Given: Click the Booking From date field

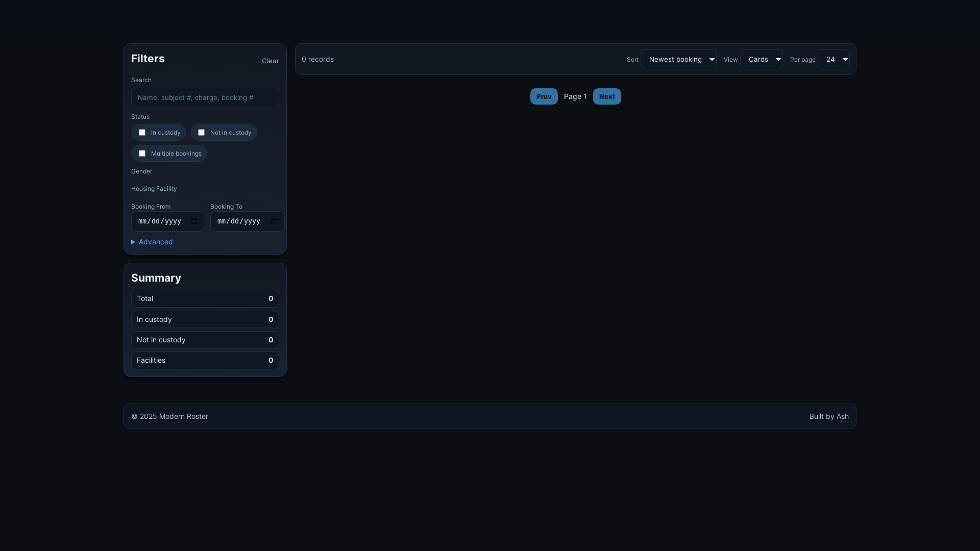Looking at the screenshot, I should (x=168, y=221).
